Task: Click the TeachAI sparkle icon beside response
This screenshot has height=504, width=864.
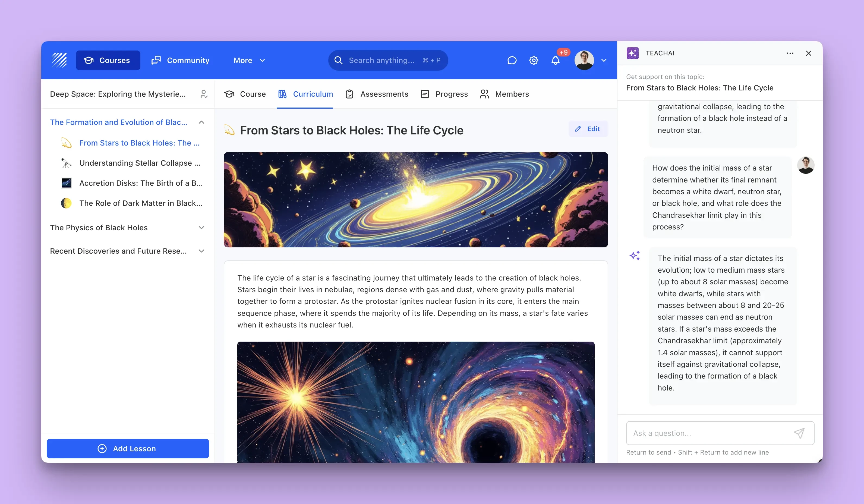Action: (x=635, y=256)
